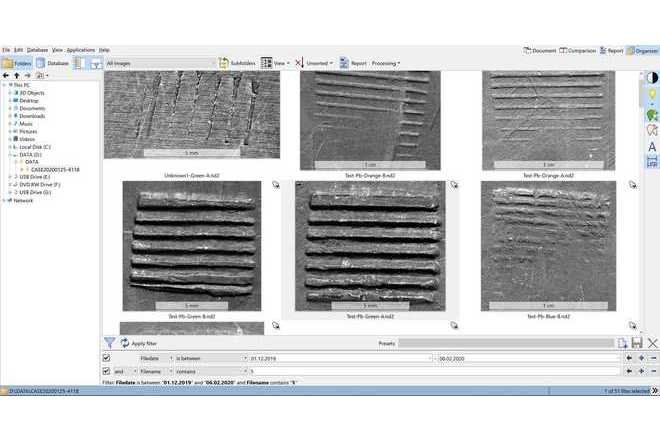Switch to the Document workspace
The width and height of the screenshot is (660, 440).
pyautogui.click(x=539, y=51)
